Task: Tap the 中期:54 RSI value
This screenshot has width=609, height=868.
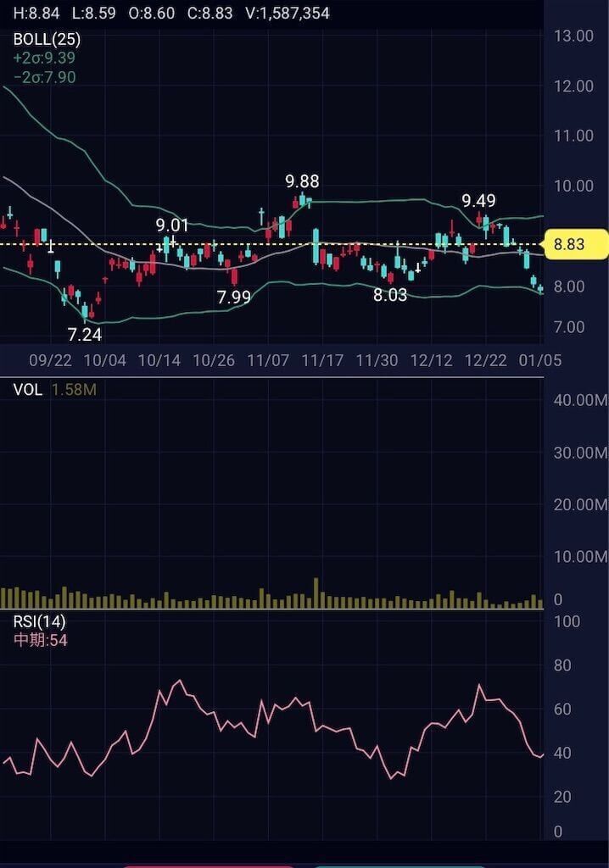Action: click(41, 641)
